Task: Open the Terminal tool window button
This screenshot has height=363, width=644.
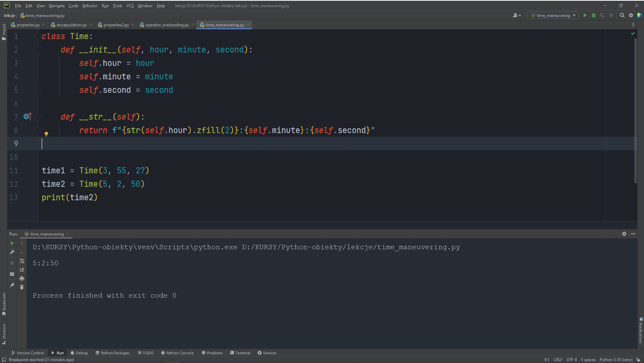Action: pyautogui.click(x=240, y=353)
